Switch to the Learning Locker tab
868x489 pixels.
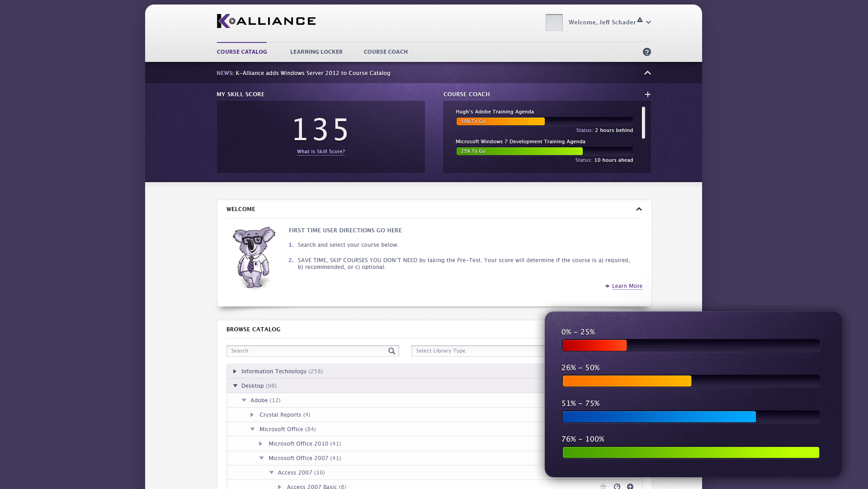point(316,52)
